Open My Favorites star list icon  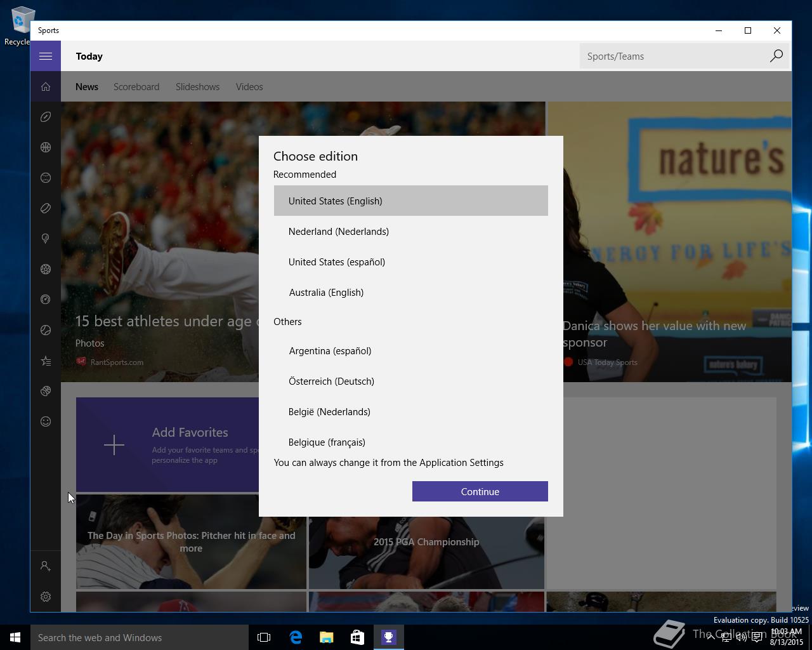46,361
